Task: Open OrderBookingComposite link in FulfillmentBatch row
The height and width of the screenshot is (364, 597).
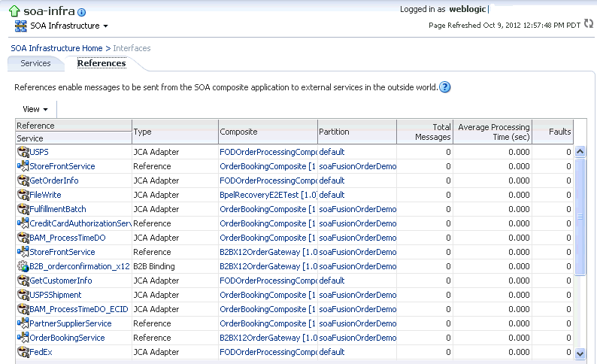Action: point(268,209)
